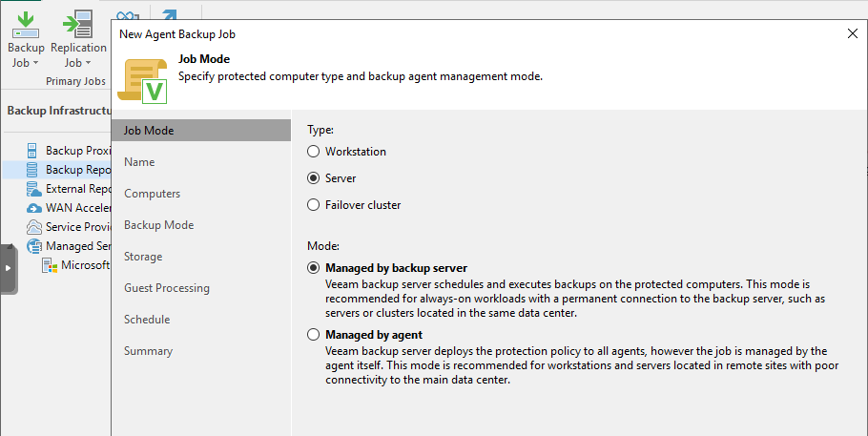Image resolution: width=868 pixels, height=436 pixels.
Task: Go to the Backup Mode wizard step
Action: [x=159, y=225]
